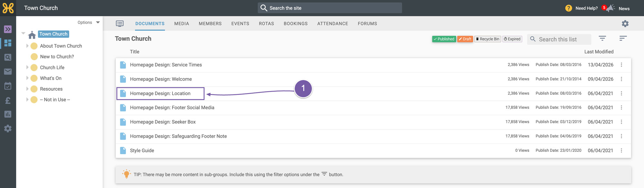Click the Town Church site title in header

coord(41,8)
